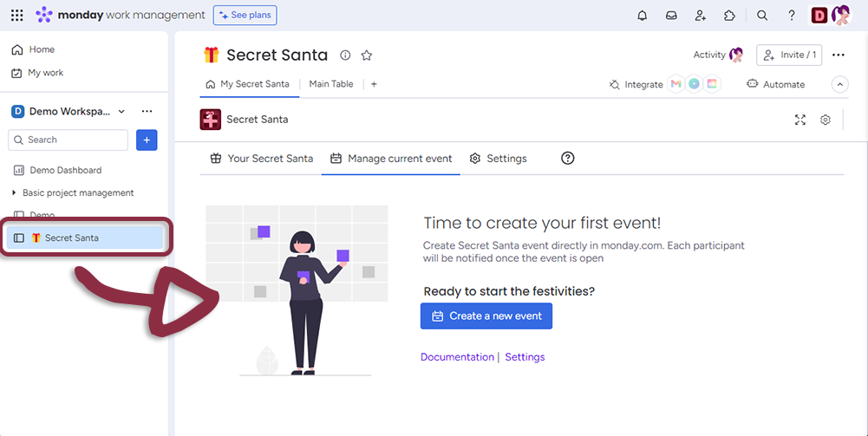Switch to the Main Table tab

tap(330, 84)
